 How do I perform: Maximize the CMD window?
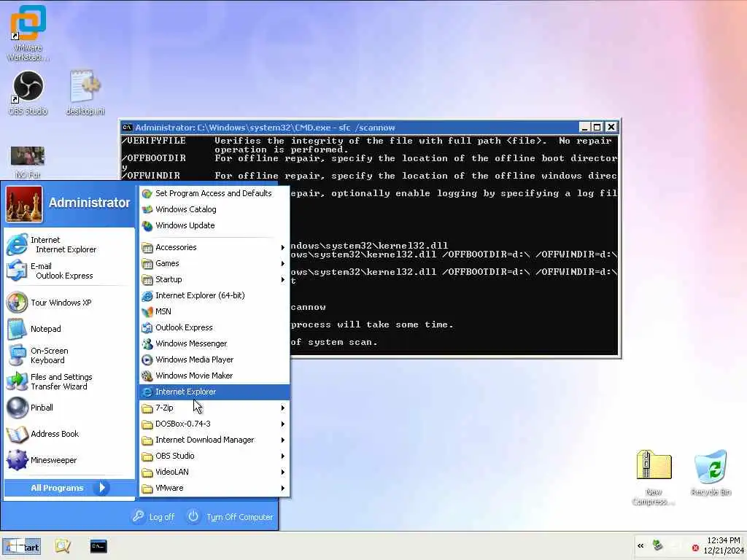tap(597, 127)
